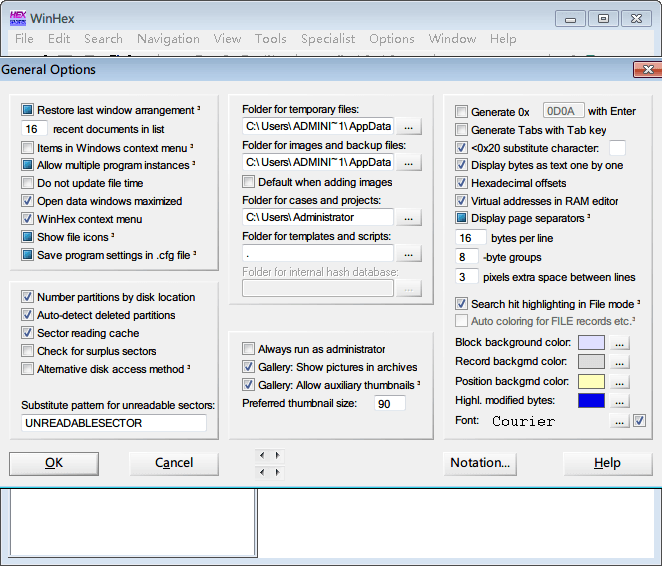Click the substitute pattern for unreadable sectors field
The image size is (662, 566).
point(114,423)
